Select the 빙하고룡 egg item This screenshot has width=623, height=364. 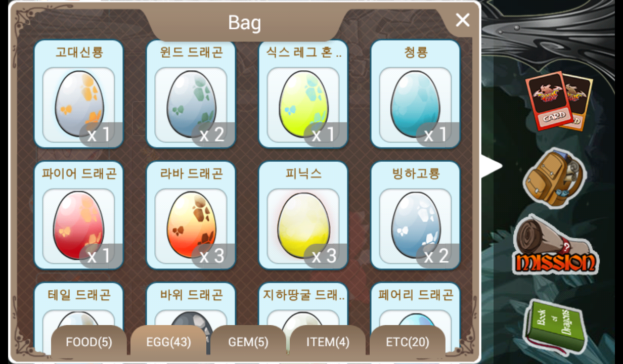[416, 215]
